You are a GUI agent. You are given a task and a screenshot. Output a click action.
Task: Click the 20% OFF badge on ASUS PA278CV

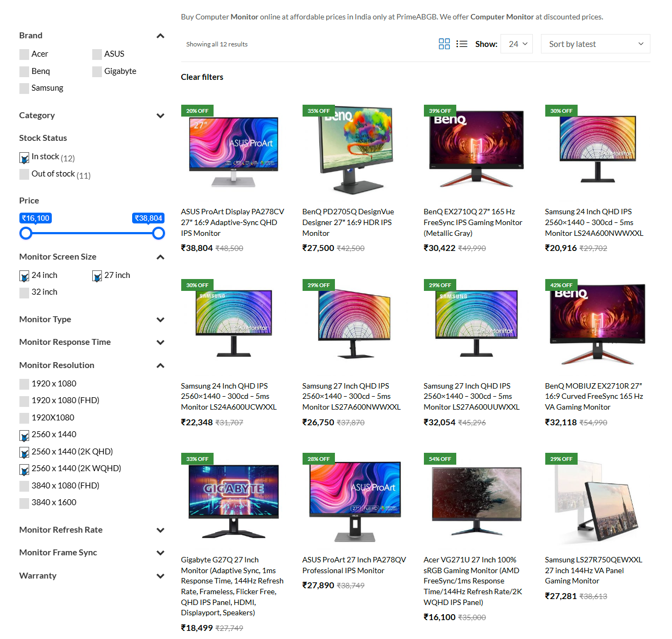[x=197, y=111]
